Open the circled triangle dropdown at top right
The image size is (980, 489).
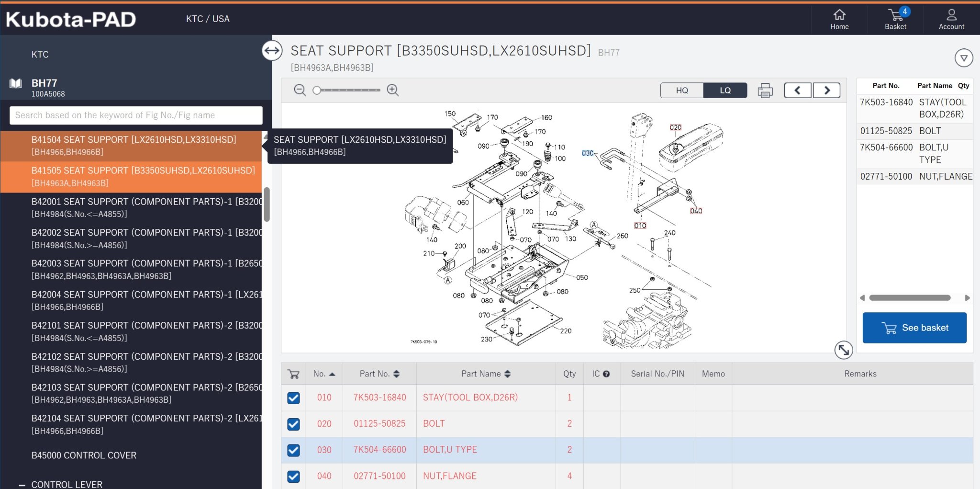tap(963, 58)
